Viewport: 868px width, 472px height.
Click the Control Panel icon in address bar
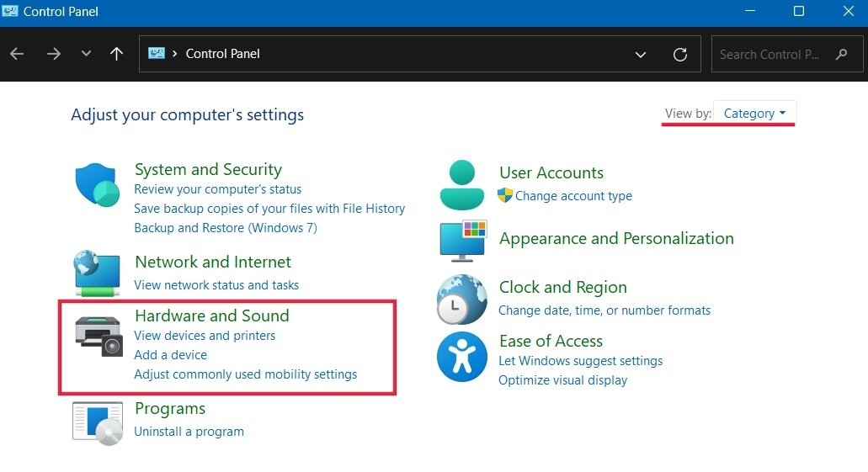[x=157, y=53]
